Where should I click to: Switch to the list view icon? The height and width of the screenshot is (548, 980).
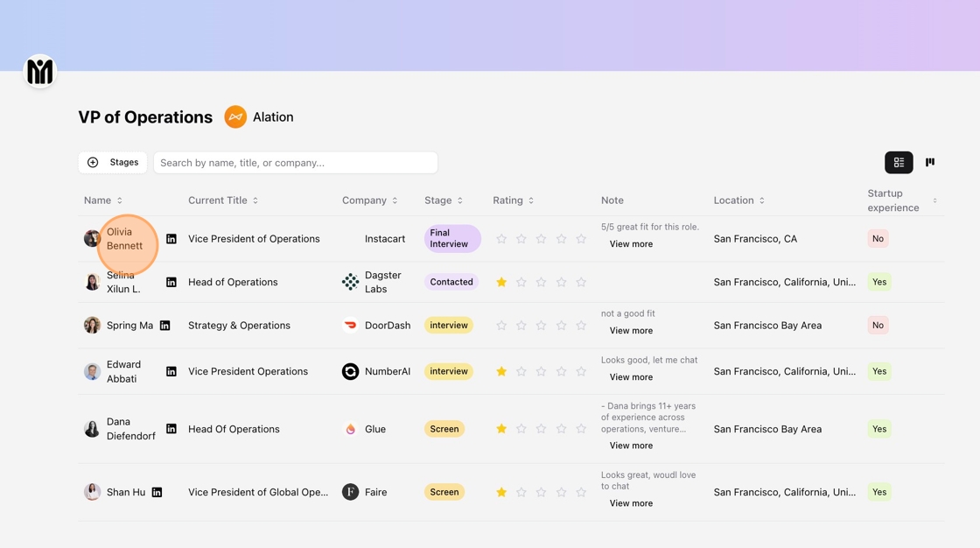[x=899, y=163]
